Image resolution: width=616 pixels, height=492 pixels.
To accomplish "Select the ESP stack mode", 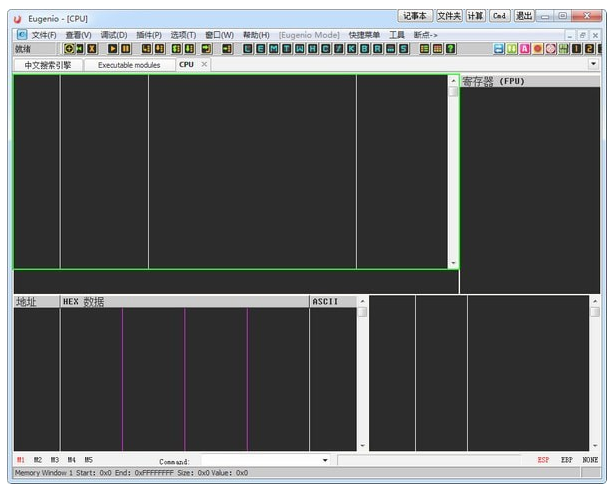I will pyautogui.click(x=543, y=460).
